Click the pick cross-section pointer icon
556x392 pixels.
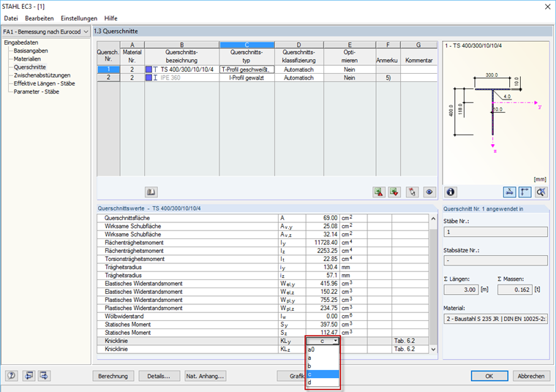click(412, 192)
